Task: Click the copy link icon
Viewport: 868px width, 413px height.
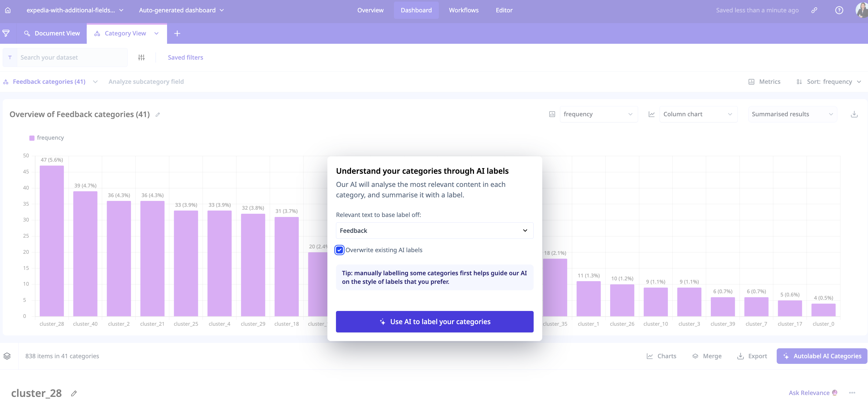Action: point(814,10)
